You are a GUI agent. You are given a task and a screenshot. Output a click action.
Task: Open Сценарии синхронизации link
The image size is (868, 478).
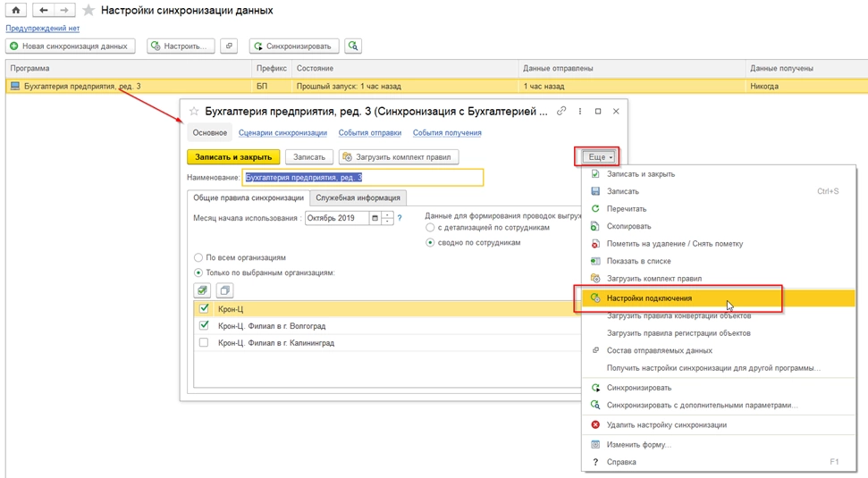click(282, 133)
